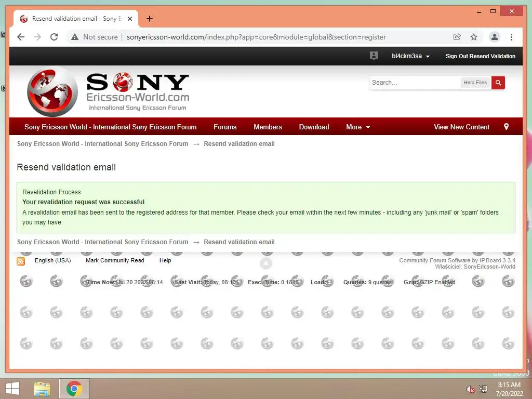Image resolution: width=532 pixels, height=399 pixels.
Task: Click Sign Out Resend Validation link
Action: (480, 56)
